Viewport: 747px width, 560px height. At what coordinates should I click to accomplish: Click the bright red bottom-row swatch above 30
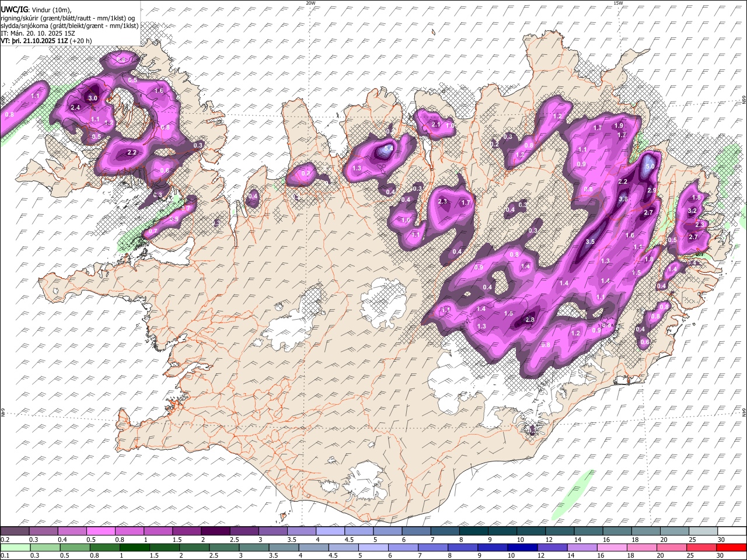[732, 547]
